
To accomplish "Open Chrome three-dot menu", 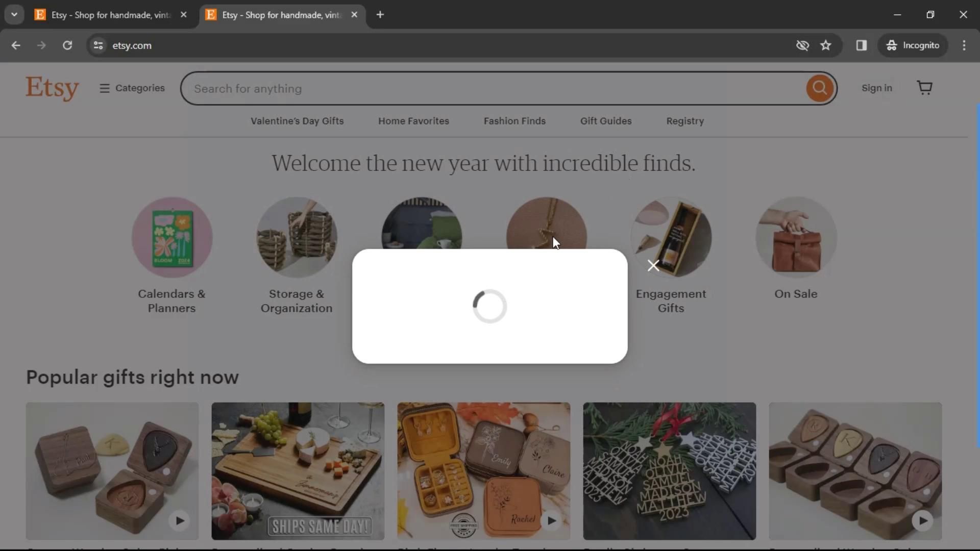I will pos(964,45).
